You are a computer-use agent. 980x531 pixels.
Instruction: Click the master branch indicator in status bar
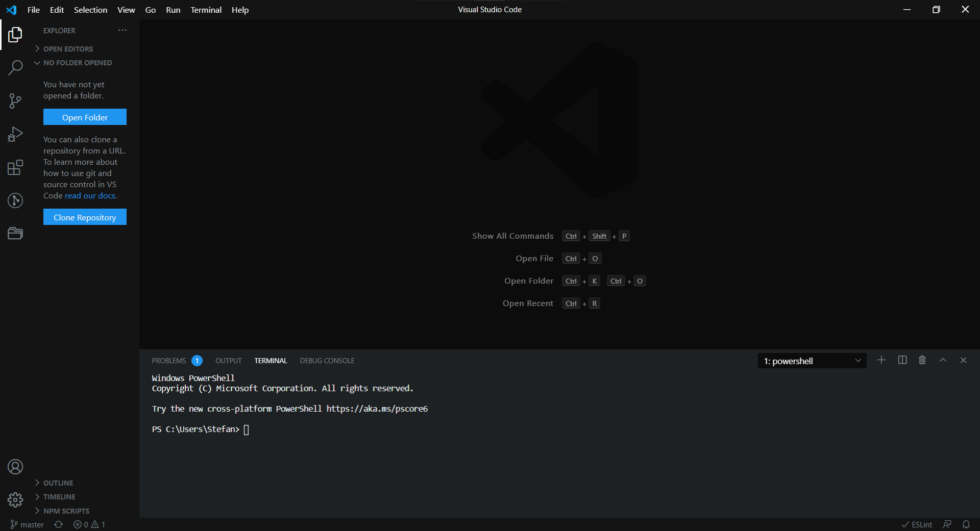click(27, 524)
